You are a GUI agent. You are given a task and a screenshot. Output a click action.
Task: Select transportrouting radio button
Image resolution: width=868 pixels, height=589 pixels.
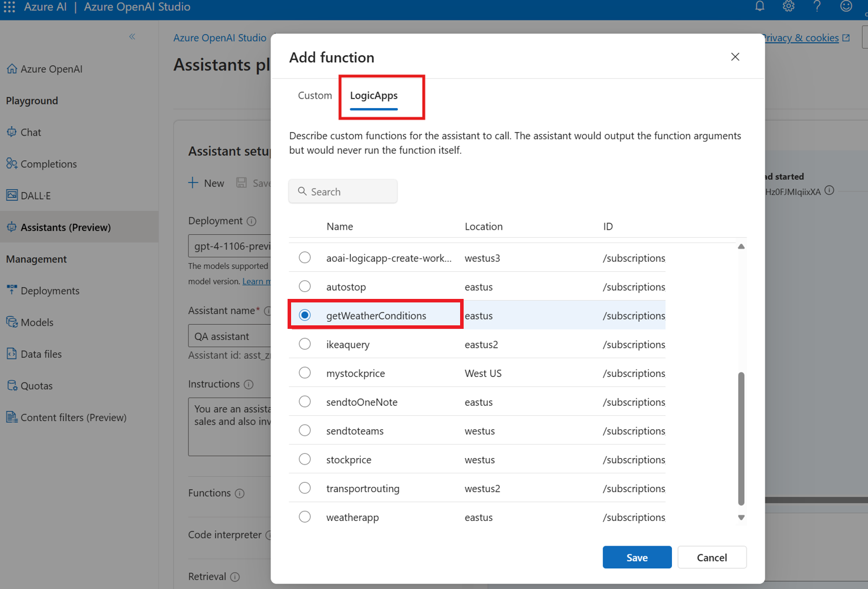coord(305,488)
